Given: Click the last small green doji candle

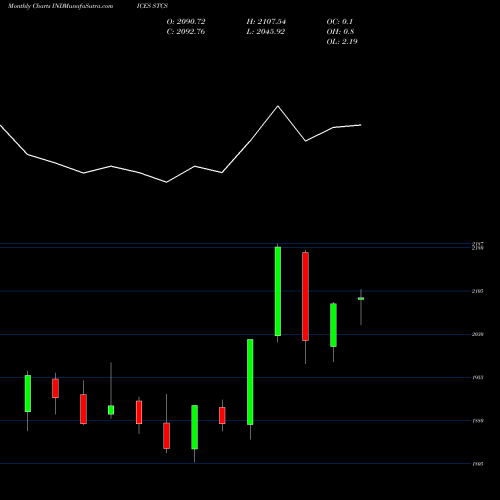Looking at the screenshot, I should [361, 299].
